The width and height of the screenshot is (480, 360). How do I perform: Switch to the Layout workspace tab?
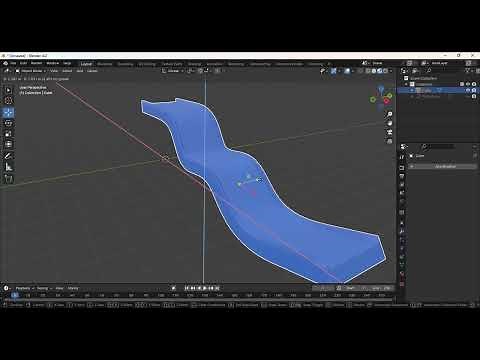tap(86, 64)
